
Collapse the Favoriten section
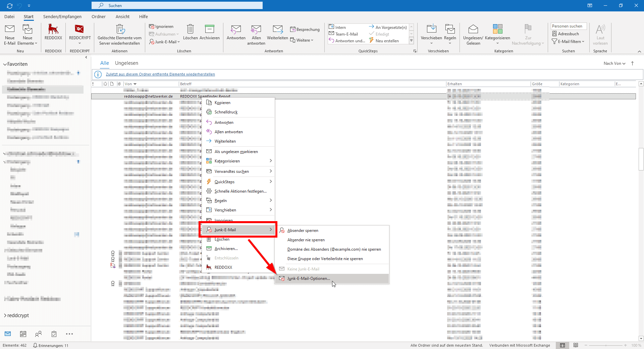tap(5, 64)
